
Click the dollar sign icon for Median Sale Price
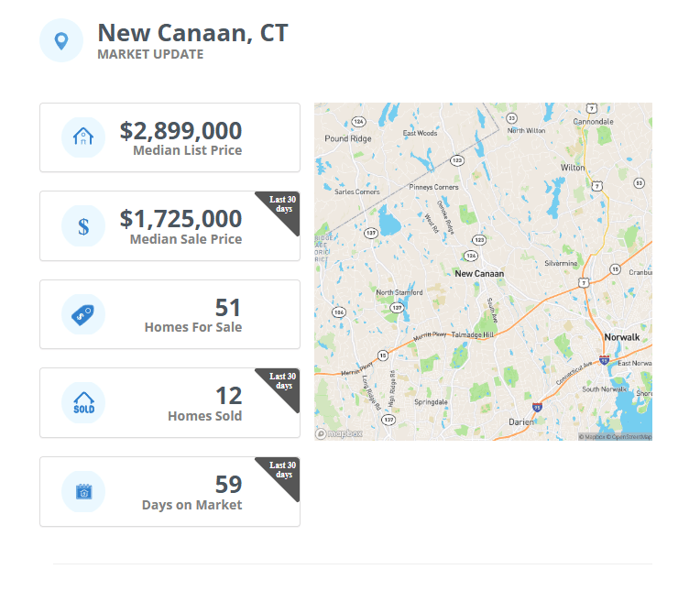pyautogui.click(x=83, y=226)
